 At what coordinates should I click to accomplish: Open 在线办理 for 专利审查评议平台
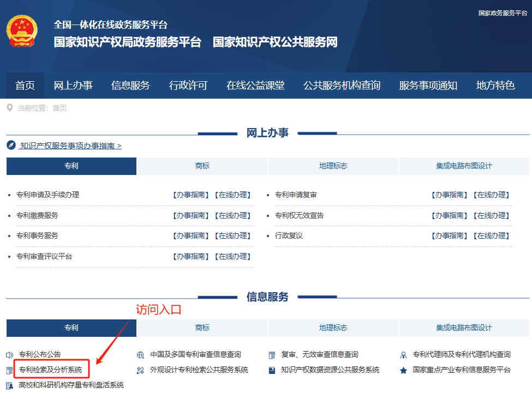click(x=233, y=256)
